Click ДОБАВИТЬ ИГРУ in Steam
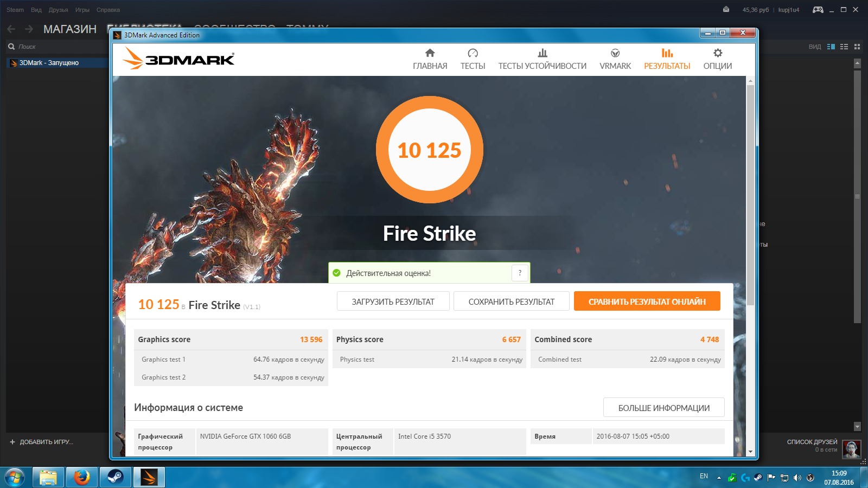 point(42,442)
